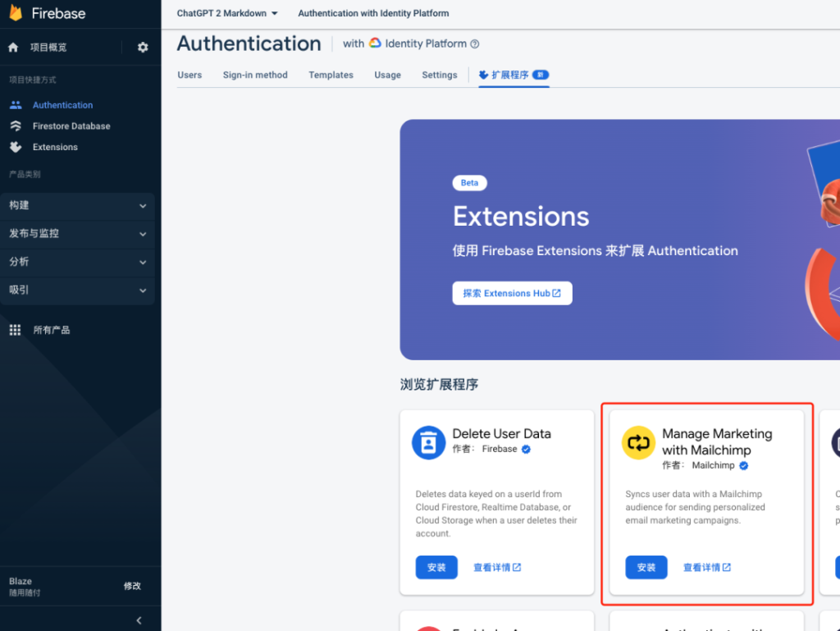Viewport: 840px width, 631px height.
Task: Click 探索 Extensions Hub button
Action: tap(512, 293)
